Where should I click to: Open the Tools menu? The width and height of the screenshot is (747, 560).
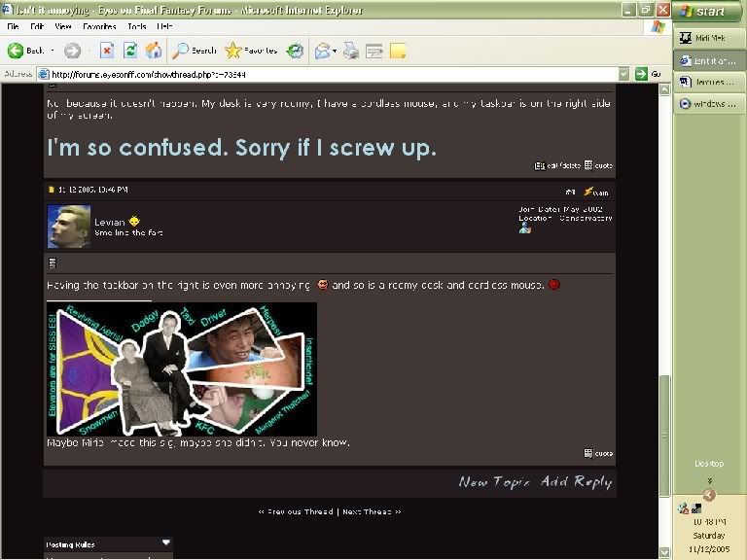click(x=137, y=26)
